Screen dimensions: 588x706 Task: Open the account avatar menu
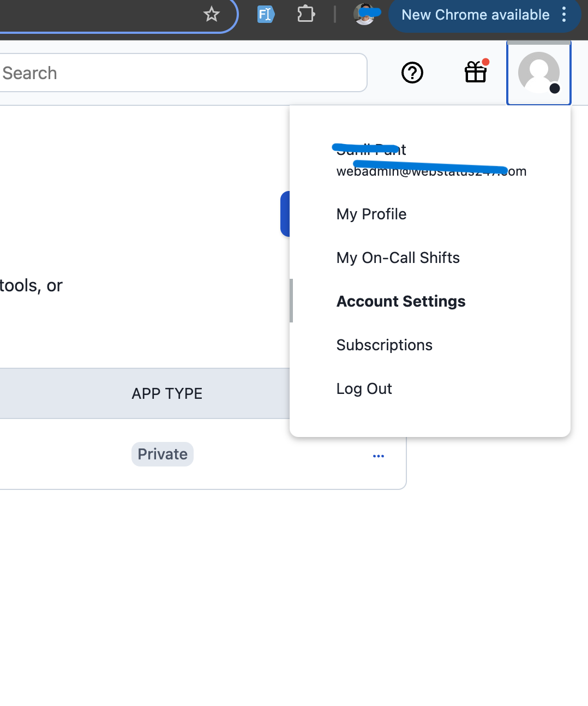(x=538, y=73)
